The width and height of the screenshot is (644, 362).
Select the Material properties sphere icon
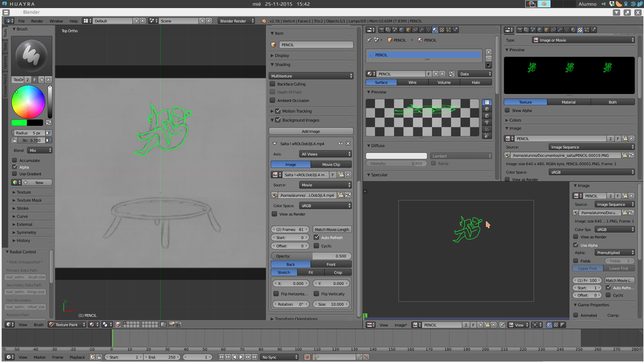pyautogui.click(x=573, y=29)
